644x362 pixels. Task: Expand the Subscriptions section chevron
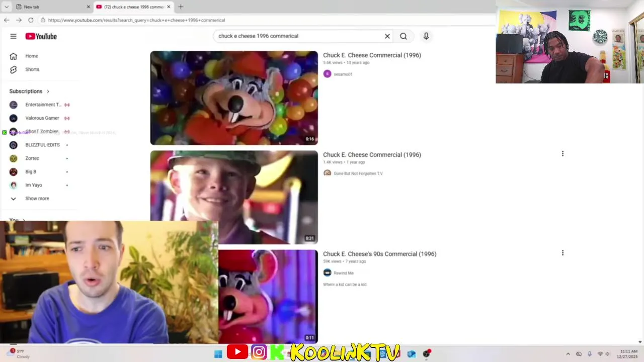(x=48, y=92)
